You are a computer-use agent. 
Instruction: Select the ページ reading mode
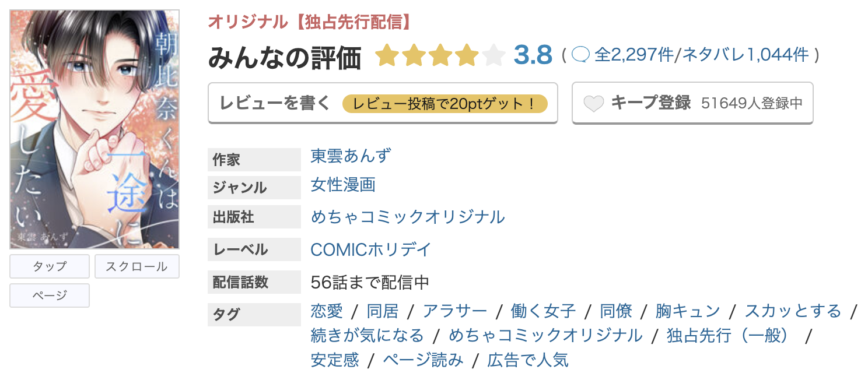point(50,295)
